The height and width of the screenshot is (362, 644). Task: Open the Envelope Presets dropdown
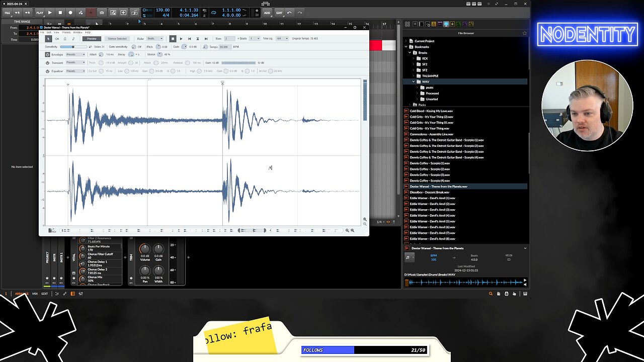[75, 54]
